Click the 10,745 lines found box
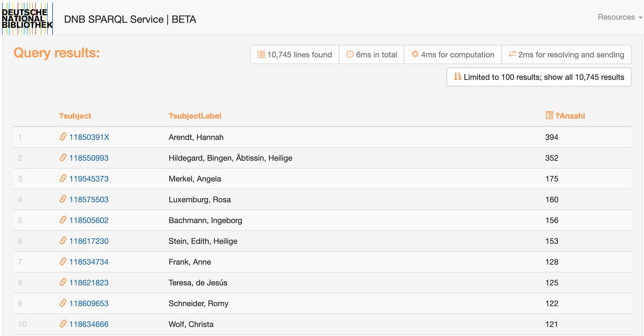The width and height of the screenshot is (644, 336). (295, 54)
